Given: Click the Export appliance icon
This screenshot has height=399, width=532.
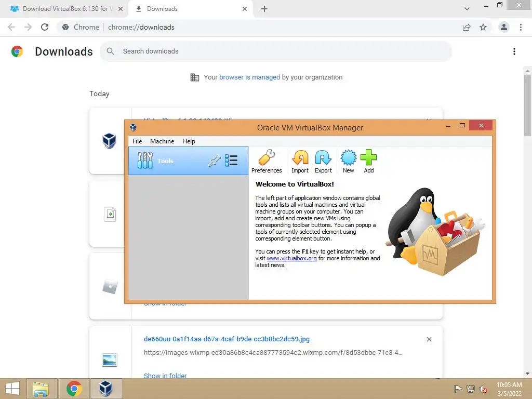Looking at the screenshot, I should 323,162.
